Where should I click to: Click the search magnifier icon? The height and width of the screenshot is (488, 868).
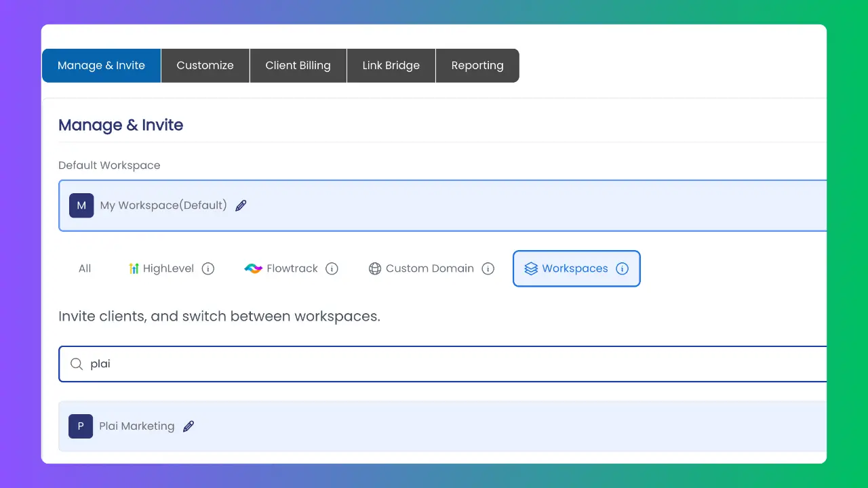pyautogui.click(x=77, y=364)
